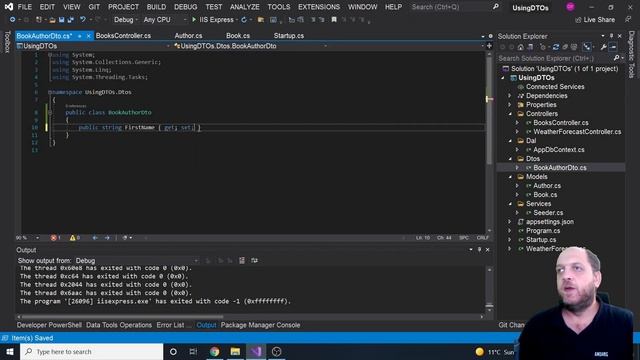Toggle the bookmark icon in toolbar
Screen dimensions: 640x360
334,20
